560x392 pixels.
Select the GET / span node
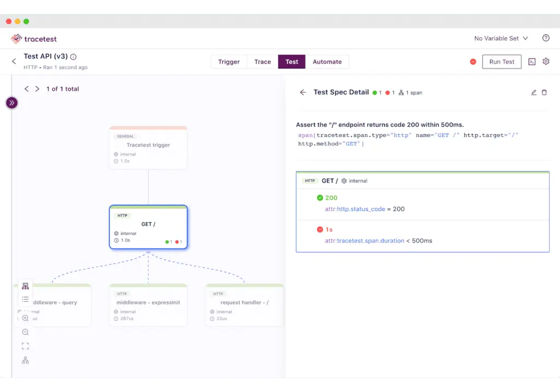click(148, 227)
